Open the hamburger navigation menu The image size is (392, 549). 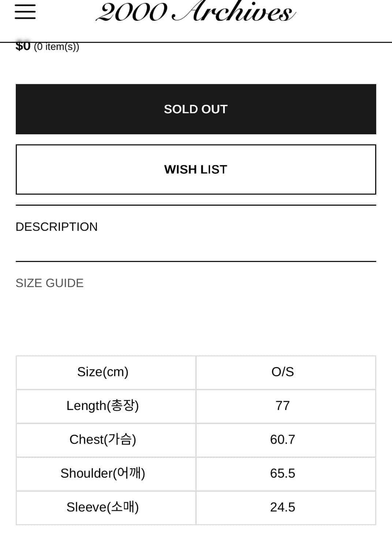click(x=25, y=12)
